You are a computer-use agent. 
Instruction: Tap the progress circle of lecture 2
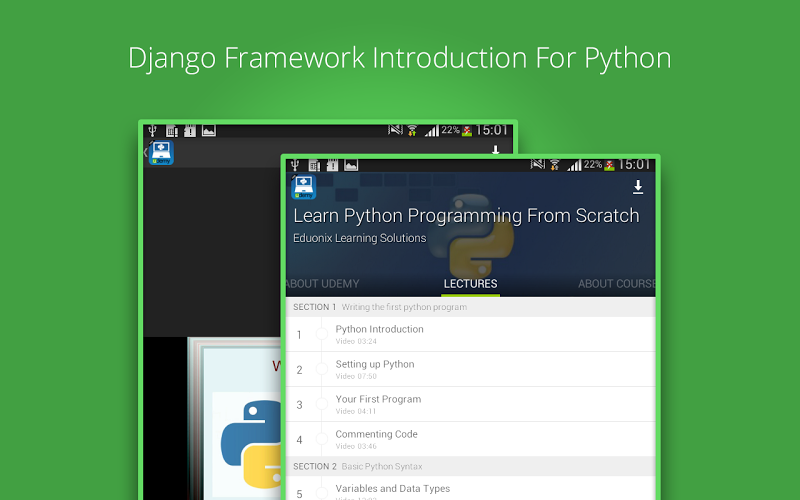321,369
